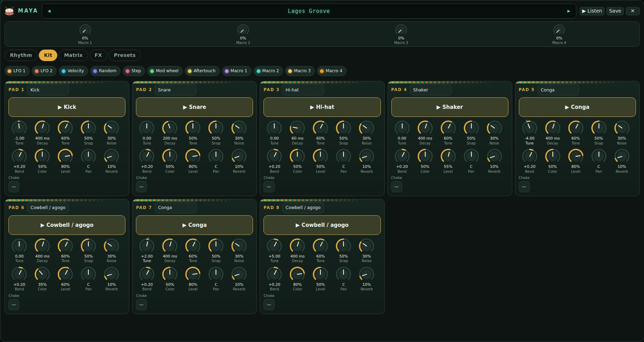Play the Hi-hat pad

(322, 107)
